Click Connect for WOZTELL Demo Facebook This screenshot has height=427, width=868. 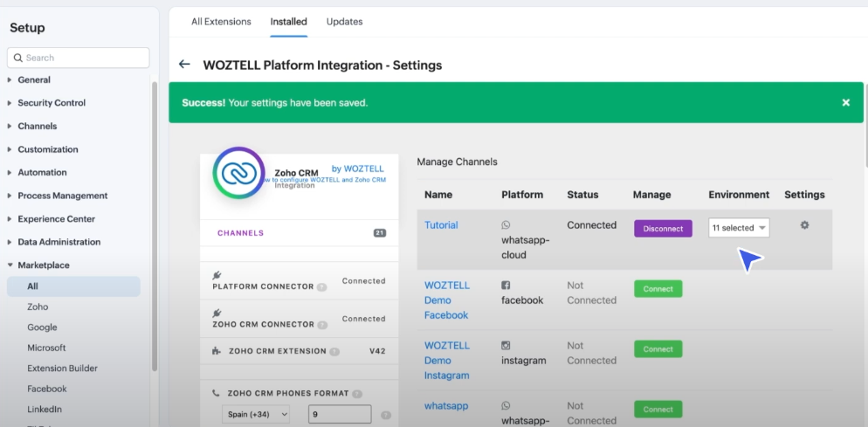click(x=658, y=289)
